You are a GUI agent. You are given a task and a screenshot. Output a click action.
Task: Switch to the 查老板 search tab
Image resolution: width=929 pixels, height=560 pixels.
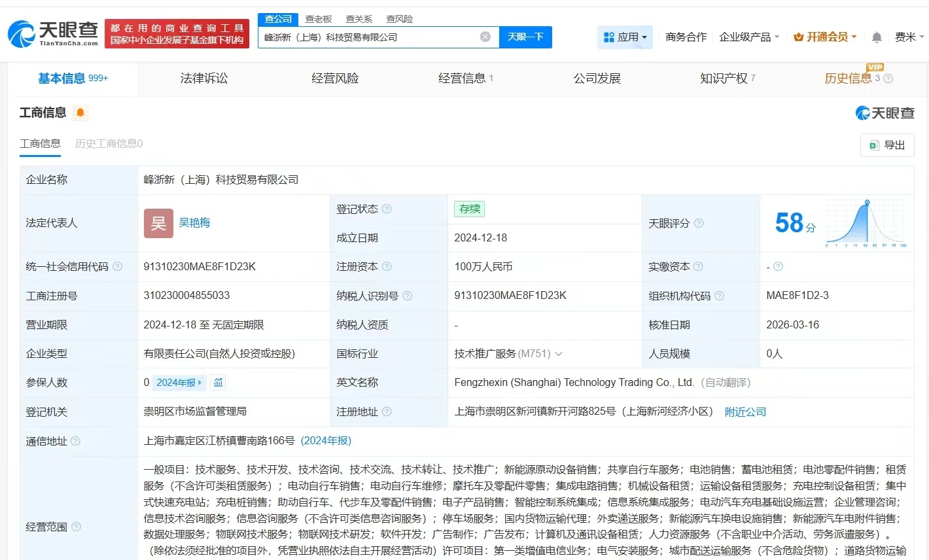319,19
